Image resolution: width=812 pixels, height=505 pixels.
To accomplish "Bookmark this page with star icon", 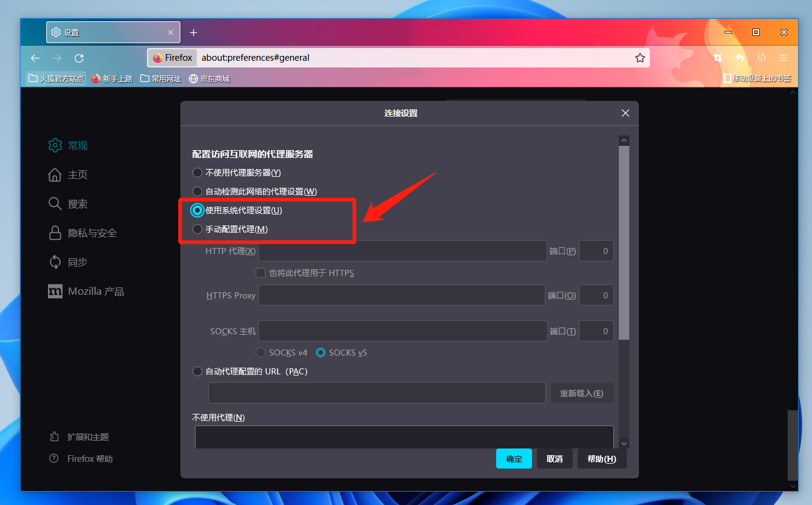I will click(x=640, y=58).
